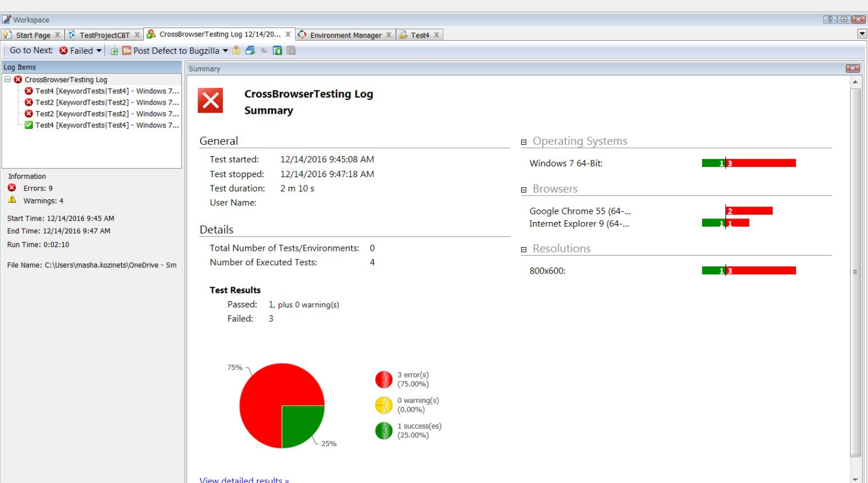
Task: Close the TestProjectCBT tab
Action: pyautogui.click(x=137, y=35)
